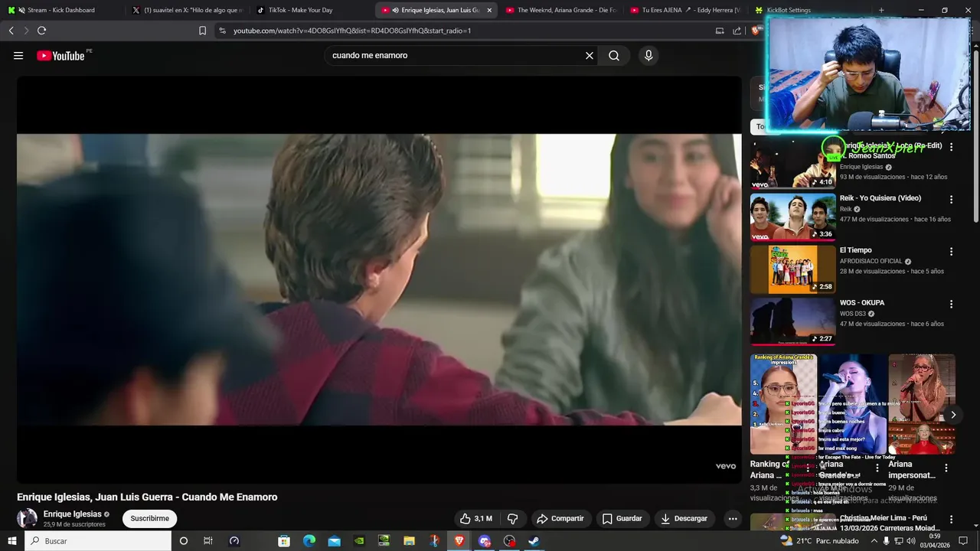Dislike the video with thumbs down

click(x=512, y=519)
